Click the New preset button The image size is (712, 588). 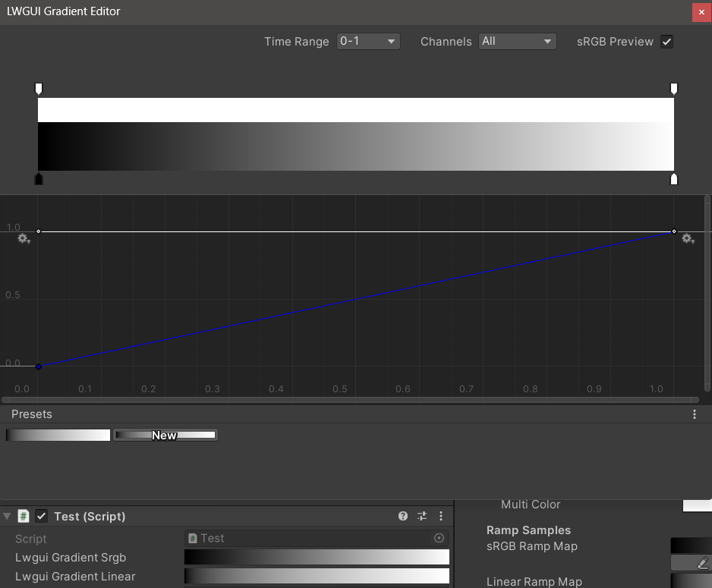165,435
